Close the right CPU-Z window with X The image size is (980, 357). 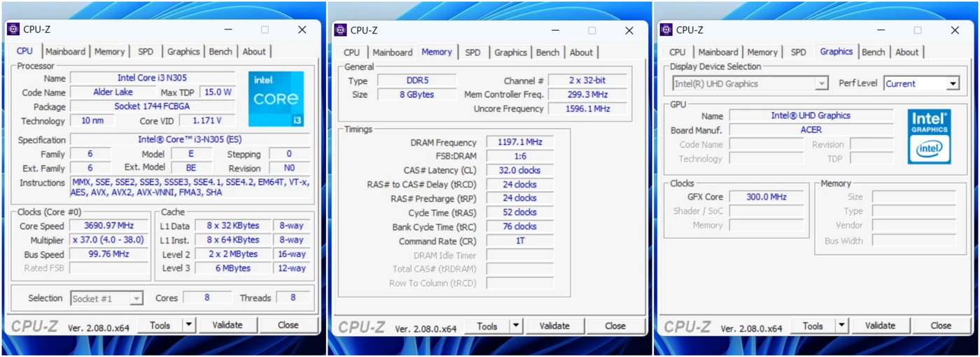(955, 30)
